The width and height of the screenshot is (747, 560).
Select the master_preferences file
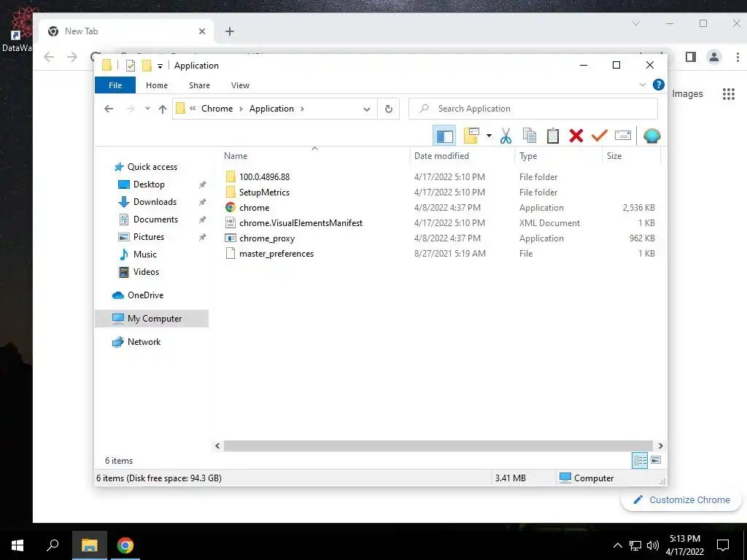(276, 253)
